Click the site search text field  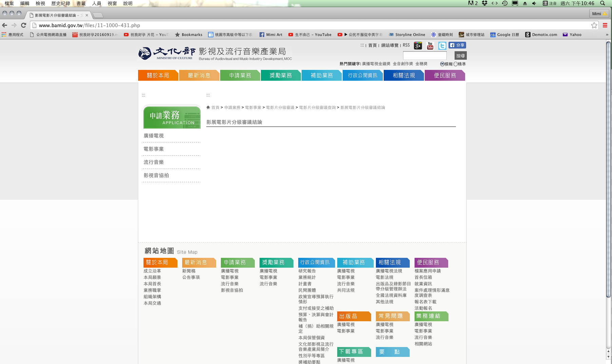point(424,56)
